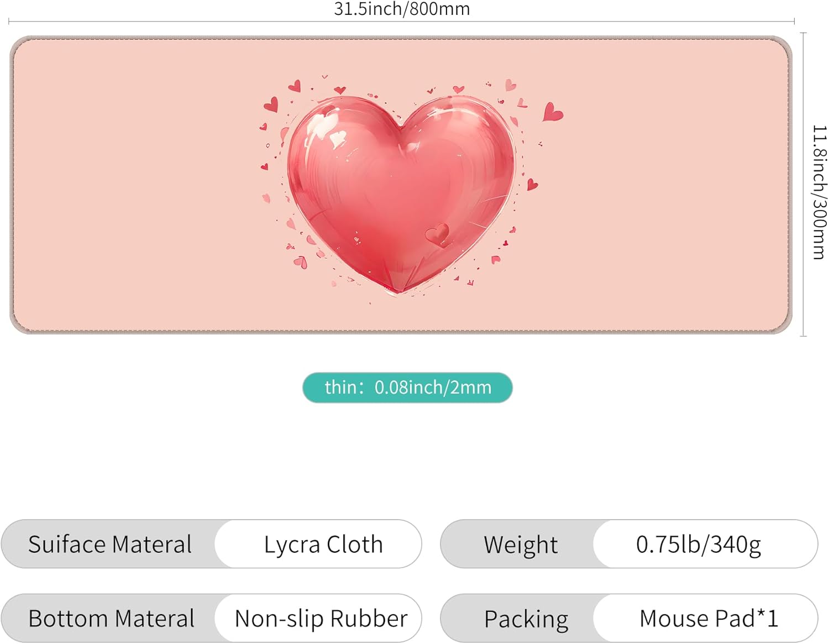Click the large red heart graphic
Viewport: 829px width, 644px height.
tap(402, 193)
